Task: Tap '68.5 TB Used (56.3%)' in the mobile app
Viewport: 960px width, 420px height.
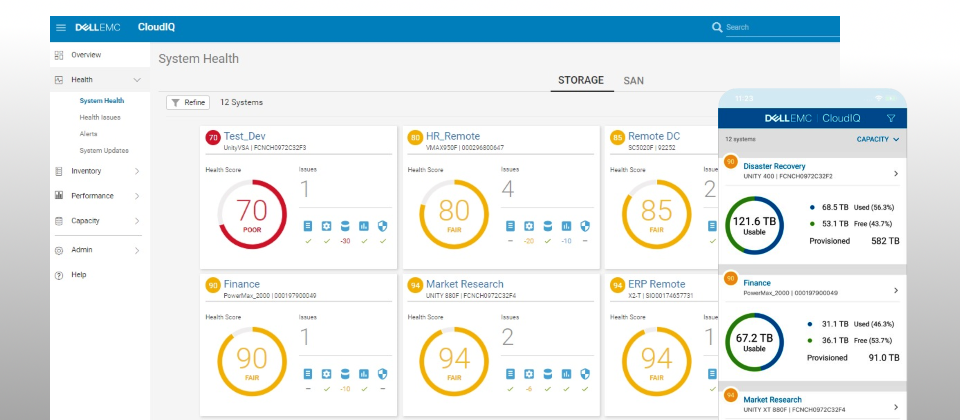Action: point(851,207)
